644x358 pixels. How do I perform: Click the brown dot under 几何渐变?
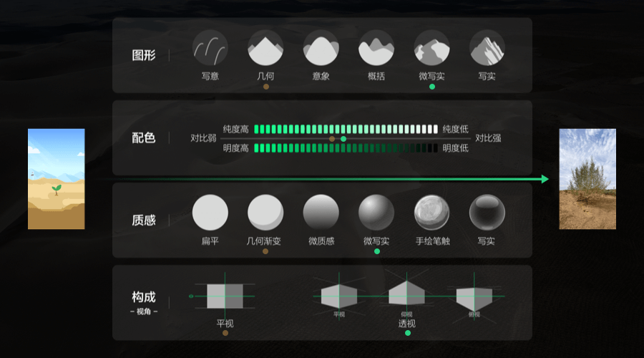pos(265,251)
